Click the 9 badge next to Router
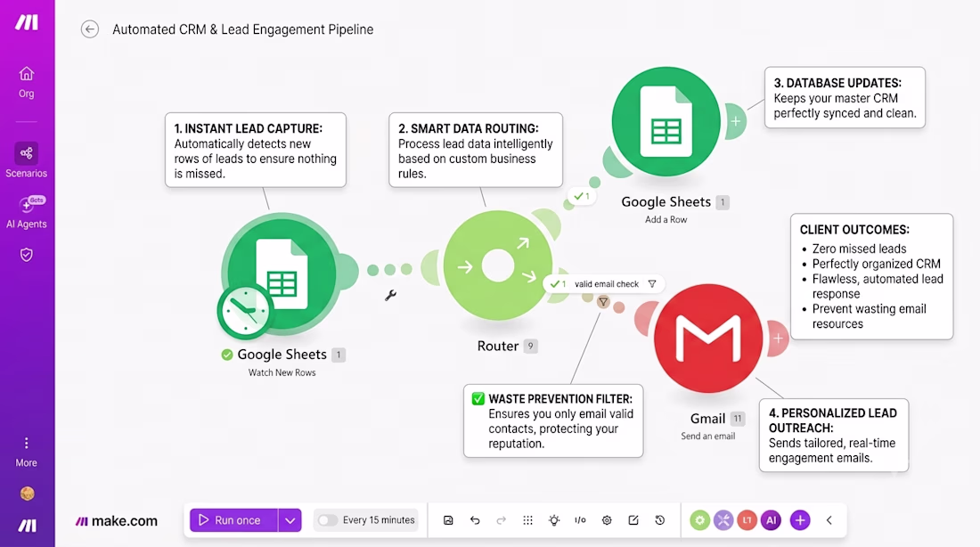This screenshot has height=547, width=980. click(x=531, y=346)
